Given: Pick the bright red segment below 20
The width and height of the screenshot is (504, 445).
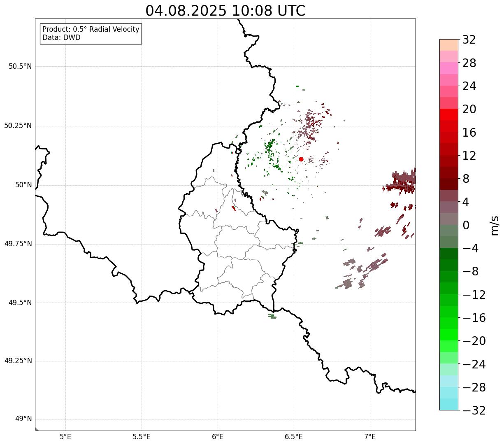Looking at the screenshot, I should coord(449,114).
